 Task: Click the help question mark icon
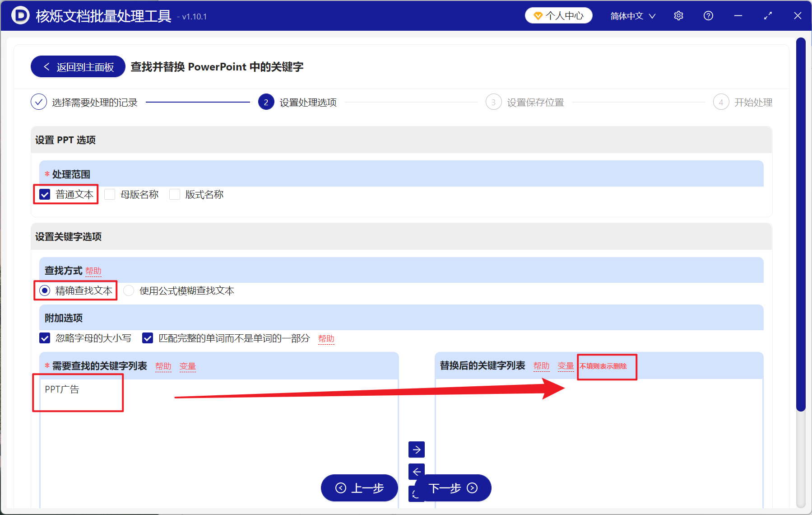point(708,15)
